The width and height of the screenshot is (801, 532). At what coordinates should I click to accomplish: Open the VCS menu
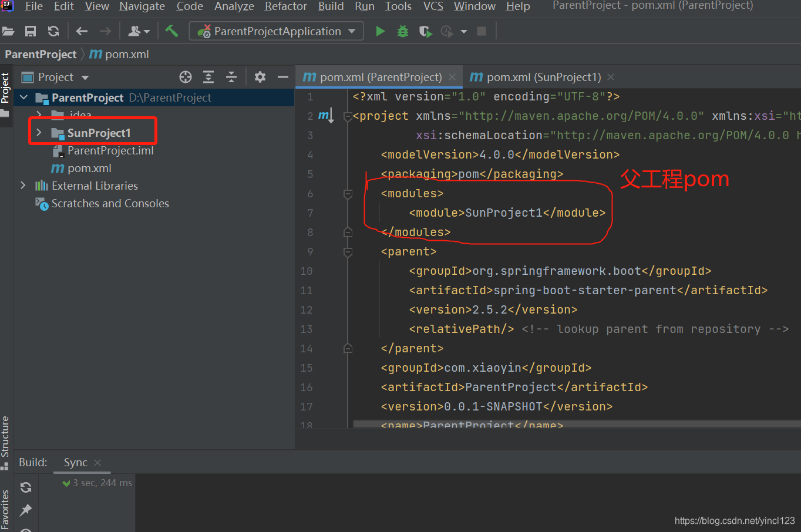pyautogui.click(x=433, y=6)
